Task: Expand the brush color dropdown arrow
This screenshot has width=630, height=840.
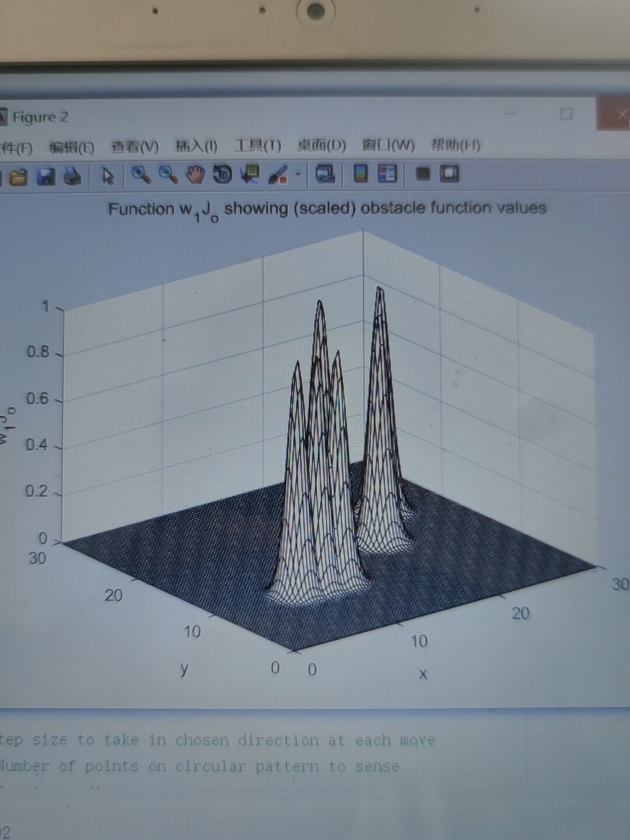Action: point(298,174)
